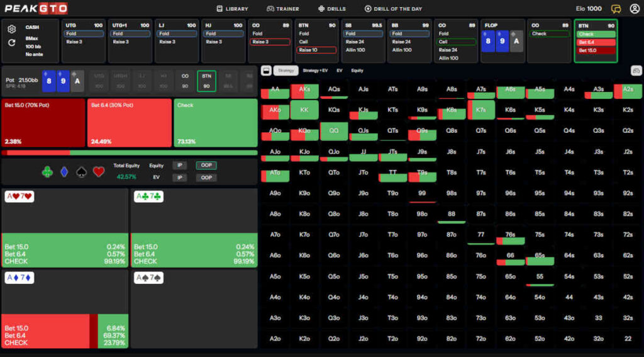Viewport: 644px width, 357px height.
Task: Filter by hearts suit icon
Action: click(x=99, y=171)
